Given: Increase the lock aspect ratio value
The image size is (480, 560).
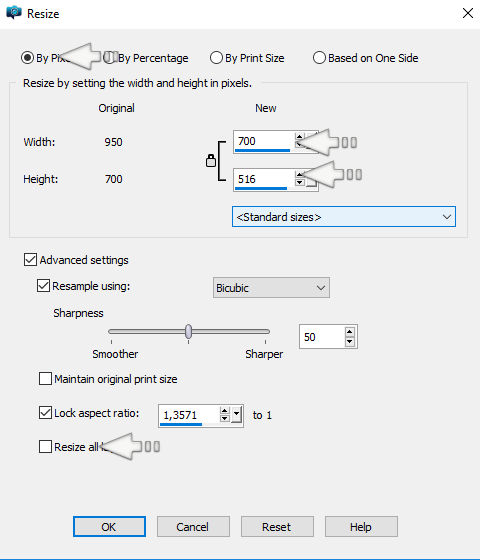Looking at the screenshot, I should tap(224, 410).
